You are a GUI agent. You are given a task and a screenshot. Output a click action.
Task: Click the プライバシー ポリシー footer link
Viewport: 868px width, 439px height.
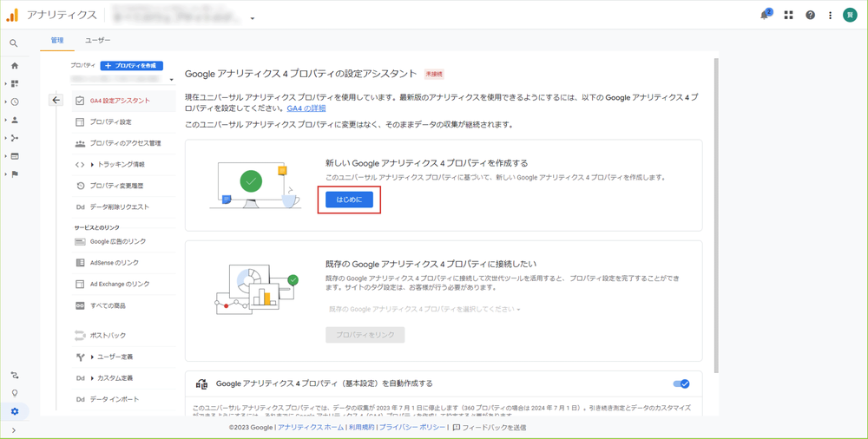coord(412,428)
